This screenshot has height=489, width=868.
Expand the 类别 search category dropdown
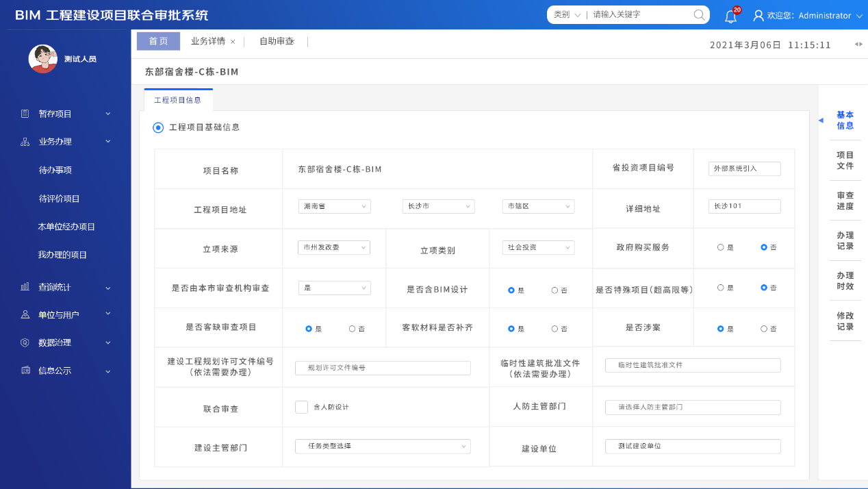click(x=567, y=14)
